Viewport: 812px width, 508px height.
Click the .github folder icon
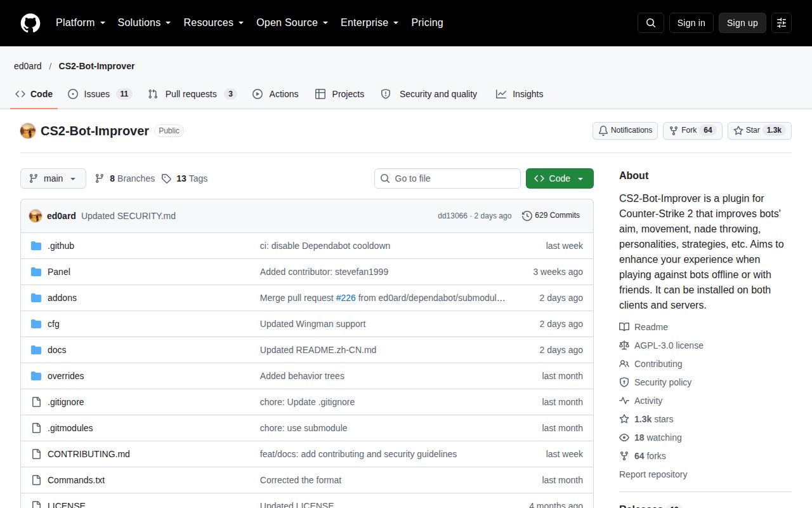pos(36,246)
